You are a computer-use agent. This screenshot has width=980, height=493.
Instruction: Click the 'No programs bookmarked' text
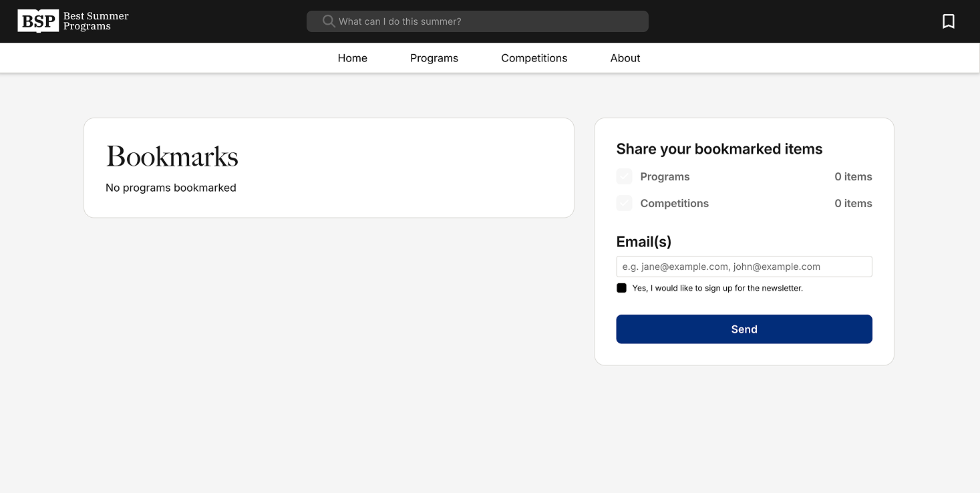[171, 188]
